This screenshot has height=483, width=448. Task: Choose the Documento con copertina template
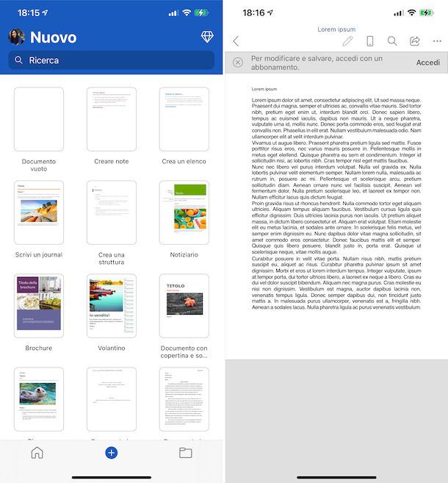(x=184, y=306)
